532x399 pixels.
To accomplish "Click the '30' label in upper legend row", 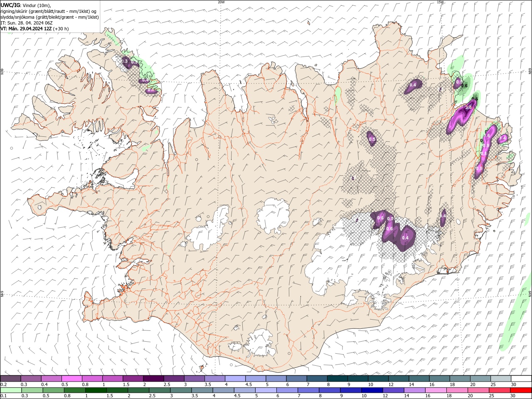I will tap(514, 384).
